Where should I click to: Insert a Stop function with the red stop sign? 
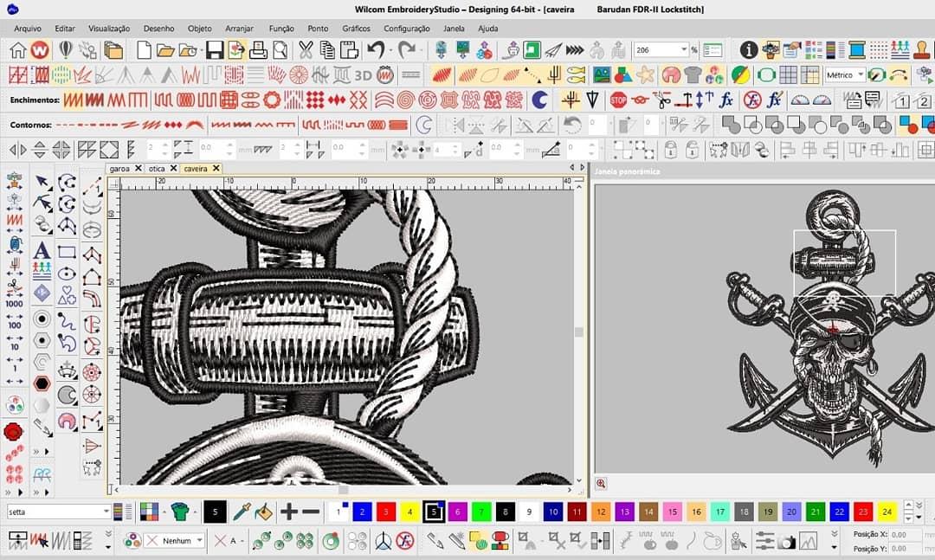click(x=618, y=100)
